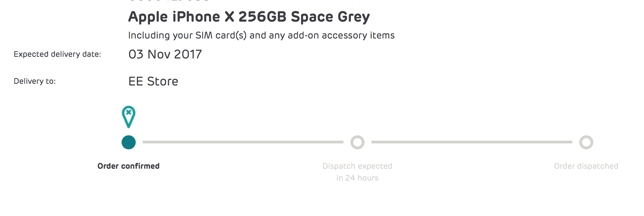Click the X mark inside the pin icon
This screenshot has height=216, width=644.
[129, 112]
